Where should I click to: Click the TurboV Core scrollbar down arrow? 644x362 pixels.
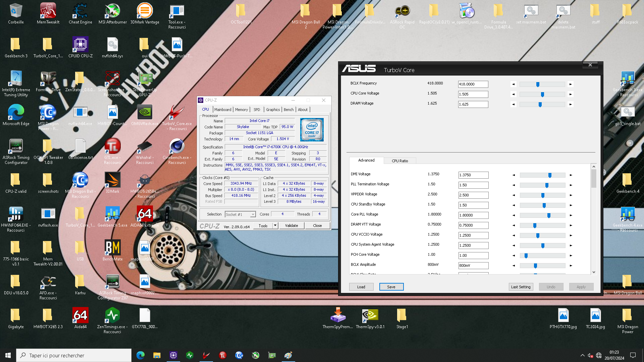(594, 272)
